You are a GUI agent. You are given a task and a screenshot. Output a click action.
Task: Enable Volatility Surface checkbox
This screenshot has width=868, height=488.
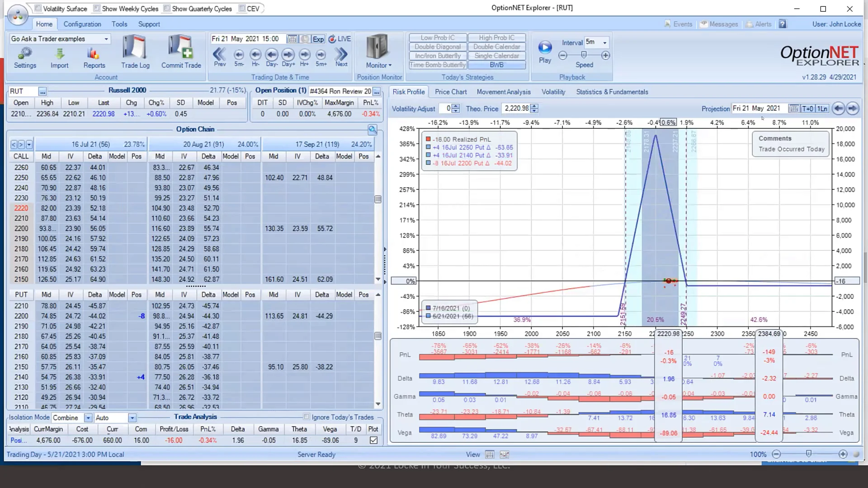38,9
